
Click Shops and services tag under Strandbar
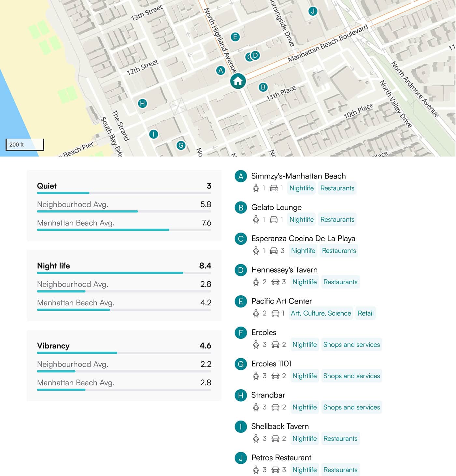click(x=351, y=407)
